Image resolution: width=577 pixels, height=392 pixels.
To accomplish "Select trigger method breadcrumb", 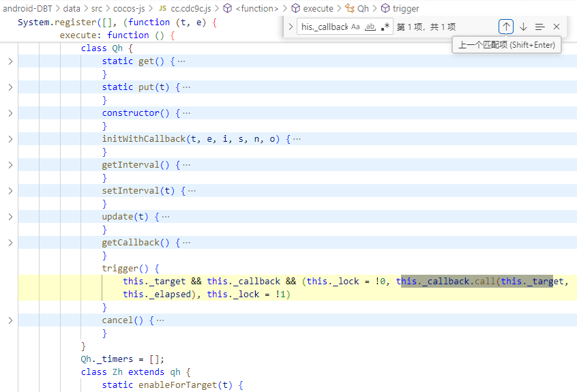I will [x=406, y=8].
